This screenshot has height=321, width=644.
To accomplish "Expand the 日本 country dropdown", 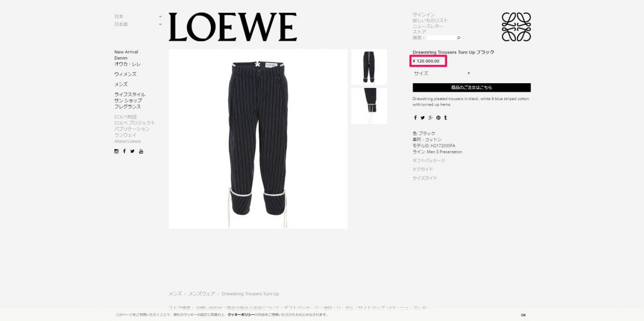I will (138, 16).
